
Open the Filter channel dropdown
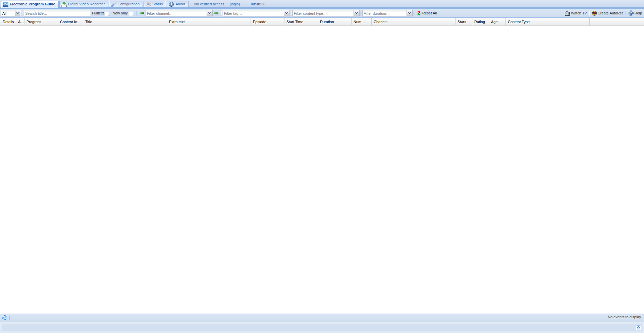coord(209,13)
